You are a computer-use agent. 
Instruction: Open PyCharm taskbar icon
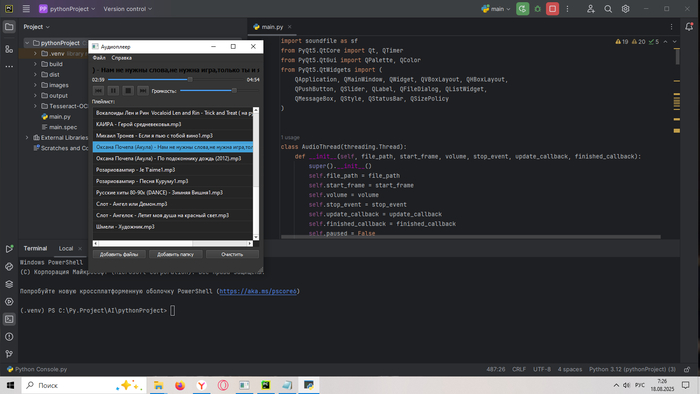click(266, 385)
